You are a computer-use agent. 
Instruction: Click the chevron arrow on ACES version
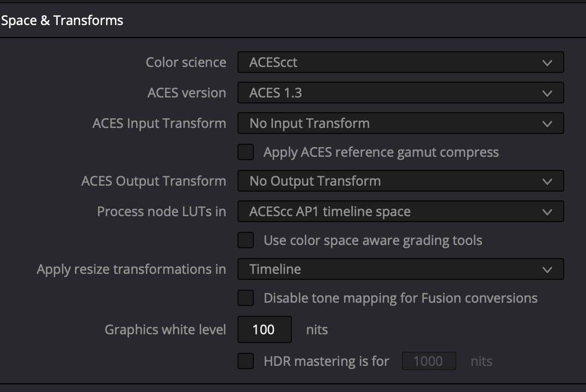coord(547,94)
